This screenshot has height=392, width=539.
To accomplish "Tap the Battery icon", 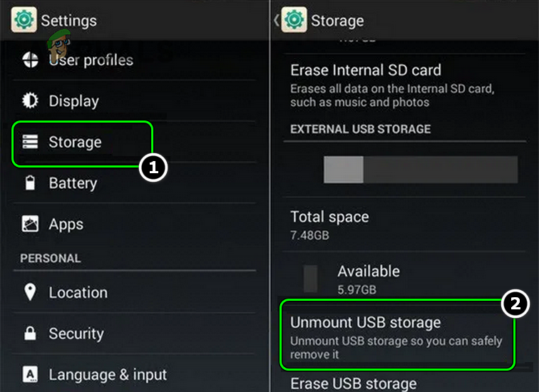I will pos(31,183).
